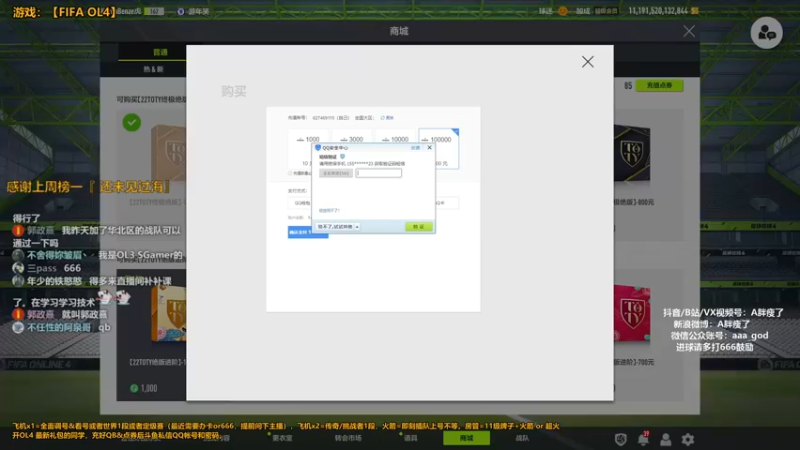Screen dimensions: 800x450
Task: Open the 热&新 shop sub-tab
Action: click(x=153, y=69)
